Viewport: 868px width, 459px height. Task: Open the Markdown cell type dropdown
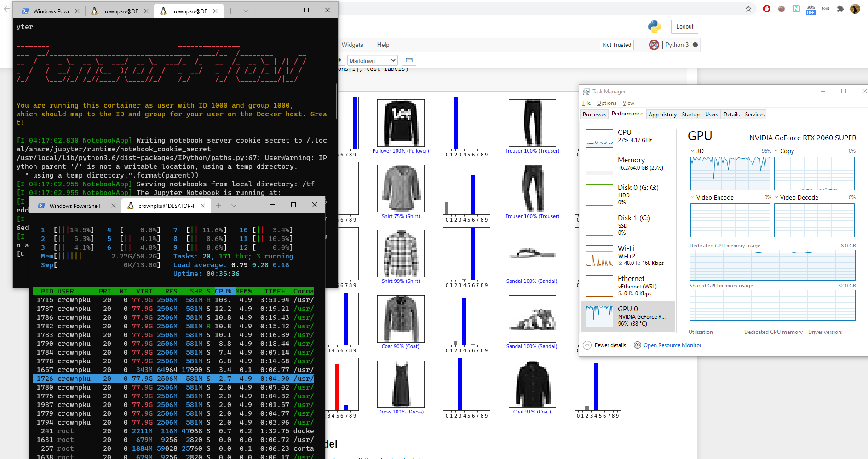click(x=372, y=61)
